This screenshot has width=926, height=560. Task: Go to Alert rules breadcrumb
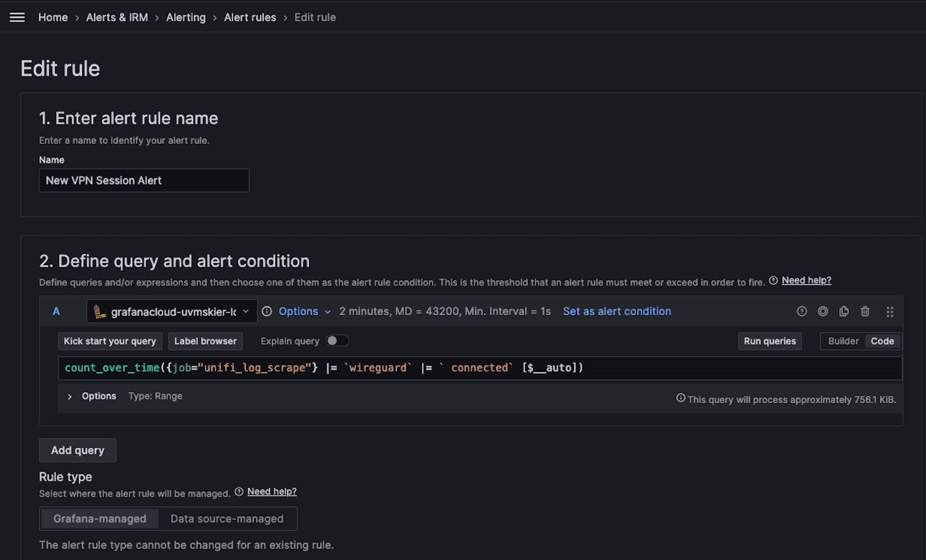click(250, 17)
